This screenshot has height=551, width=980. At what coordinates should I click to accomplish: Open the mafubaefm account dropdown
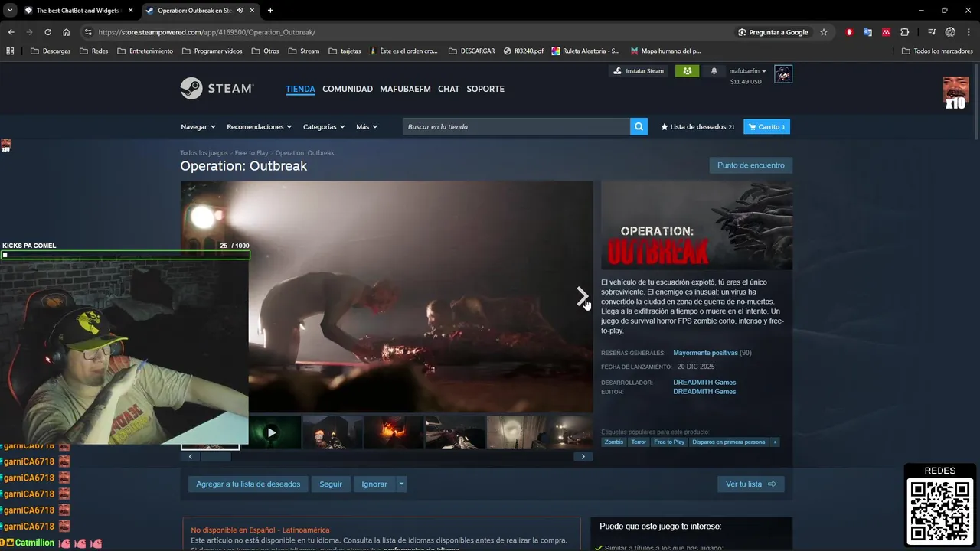coord(747,71)
